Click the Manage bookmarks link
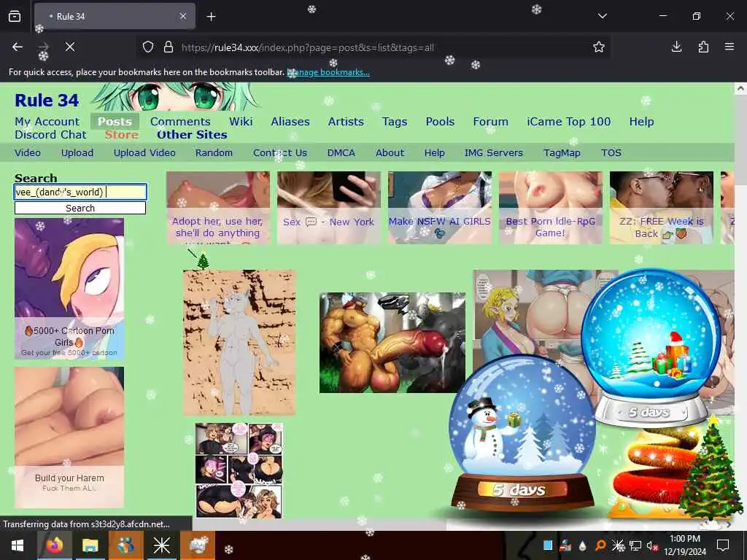The width and height of the screenshot is (747, 560). [329, 72]
